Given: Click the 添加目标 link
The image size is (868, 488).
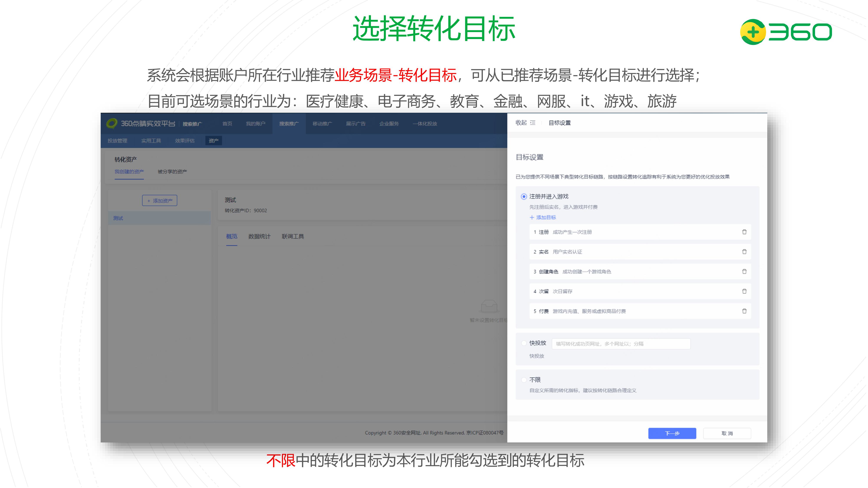Looking at the screenshot, I should point(543,218).
